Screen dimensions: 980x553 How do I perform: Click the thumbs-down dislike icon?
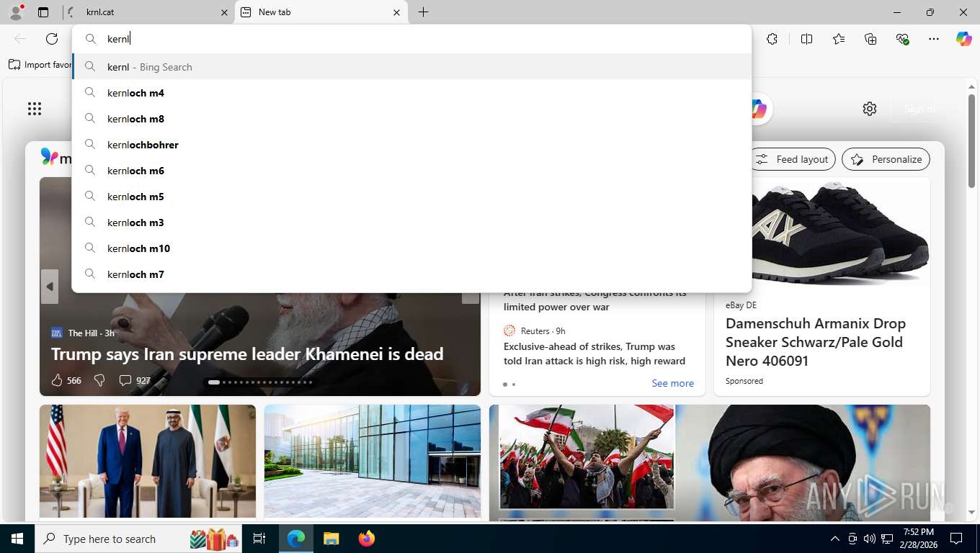tap(99, 380)
